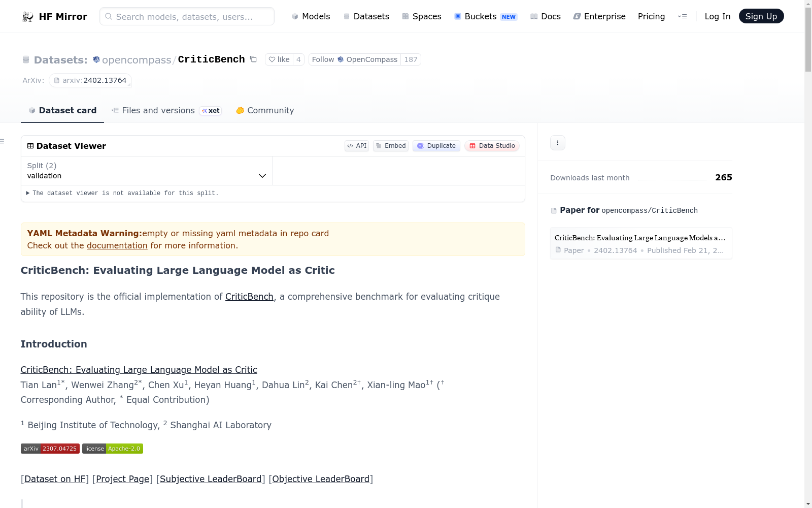Open the CriticBench paper card
The image size is (812, 508).
point(641,243)
